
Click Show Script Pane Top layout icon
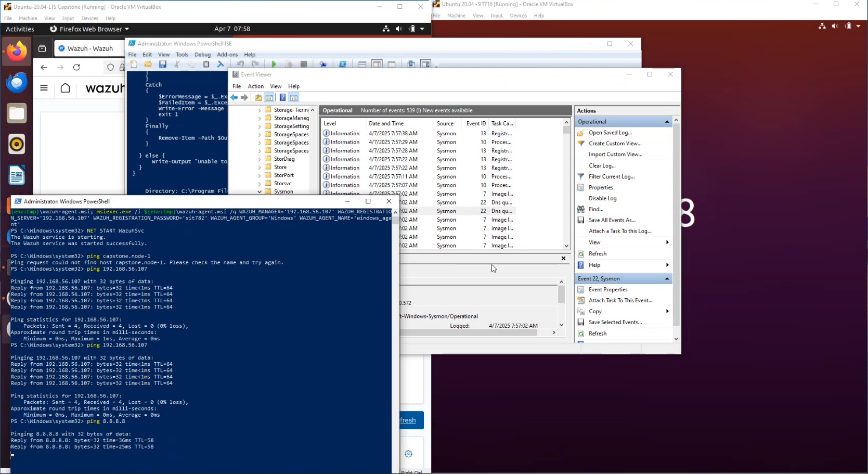[362, 64]
